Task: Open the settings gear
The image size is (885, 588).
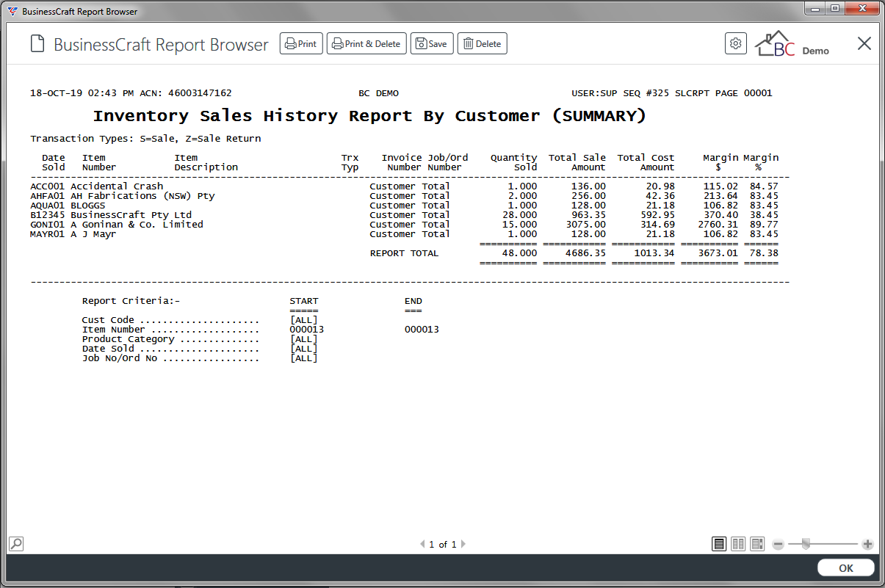Action: pos(736,44)
